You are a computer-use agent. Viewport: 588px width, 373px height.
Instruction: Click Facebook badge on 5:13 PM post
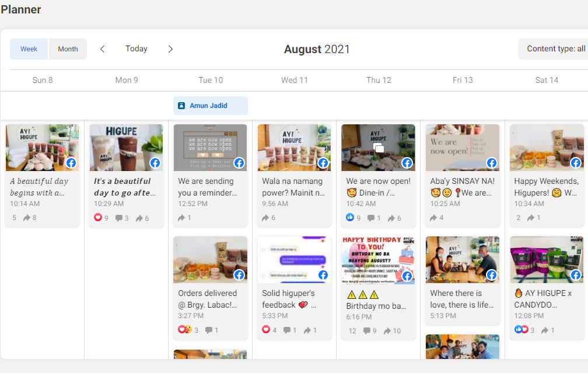click(491, 275)
